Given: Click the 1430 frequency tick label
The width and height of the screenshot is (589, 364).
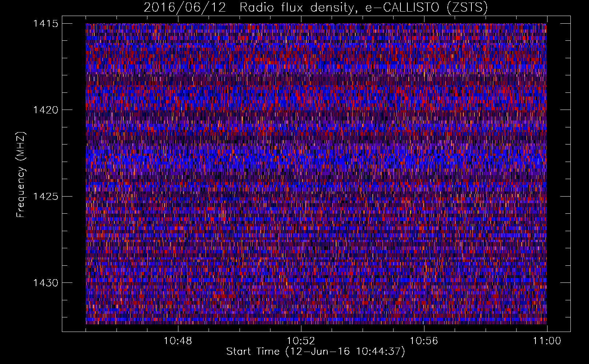Looking at the screenshot, I should [46, 283].
